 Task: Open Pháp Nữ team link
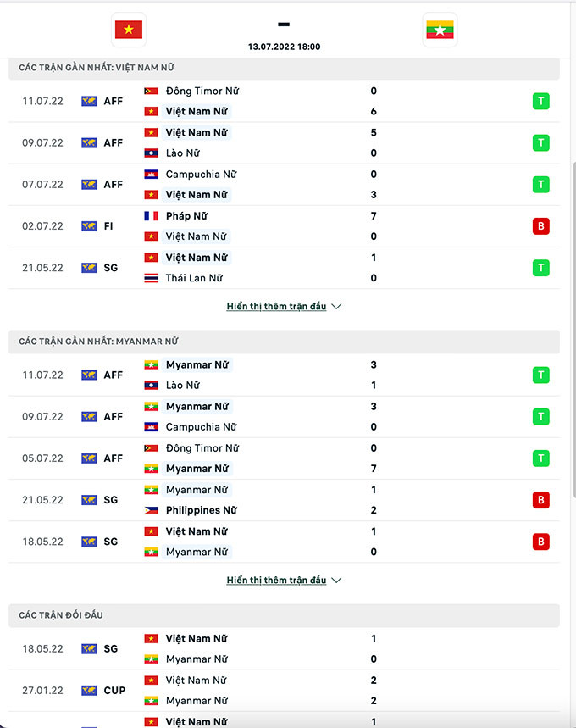tap(186, 216)
